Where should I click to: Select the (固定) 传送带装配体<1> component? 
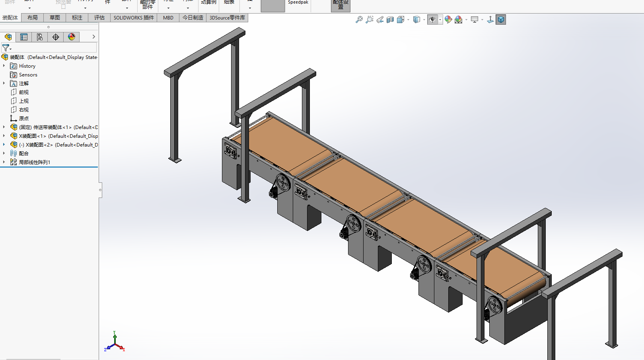tap(54, 127)
